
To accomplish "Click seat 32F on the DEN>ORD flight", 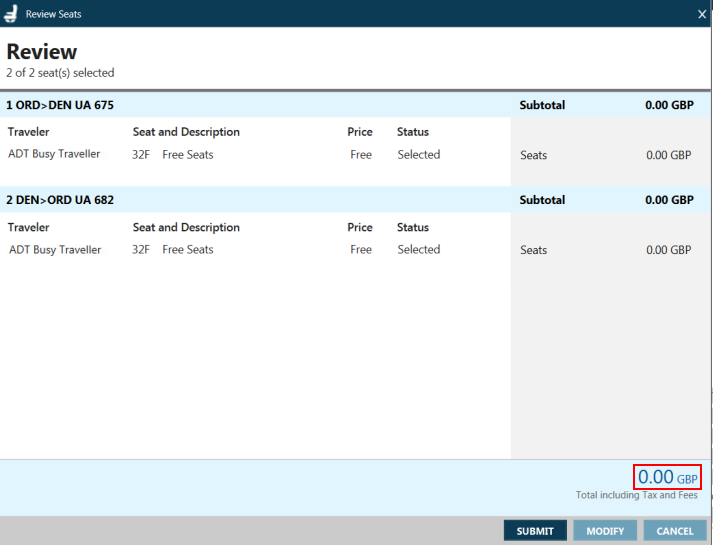I will coord(141,250).
